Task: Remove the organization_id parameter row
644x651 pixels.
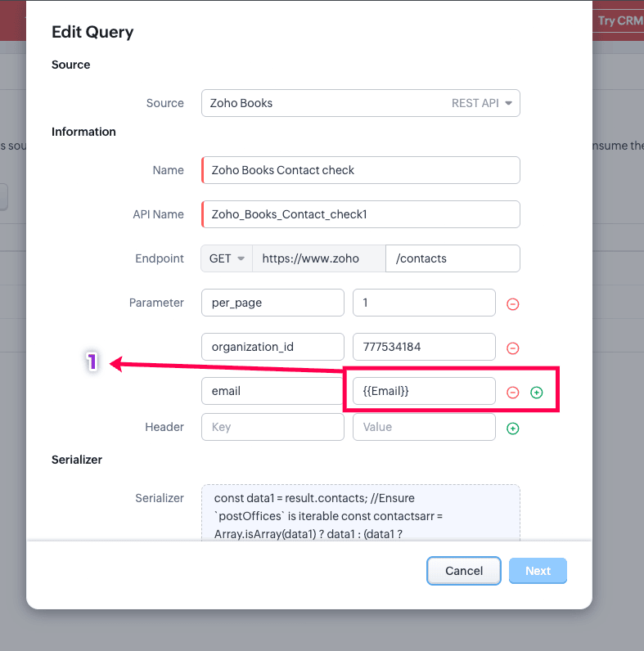Action: [512, 348]
